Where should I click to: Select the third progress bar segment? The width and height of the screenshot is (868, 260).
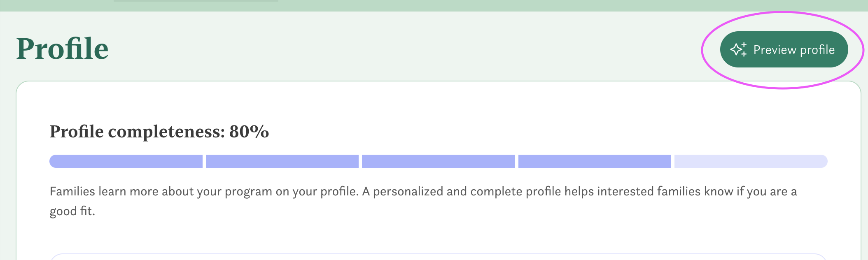[x=438, y=161]
